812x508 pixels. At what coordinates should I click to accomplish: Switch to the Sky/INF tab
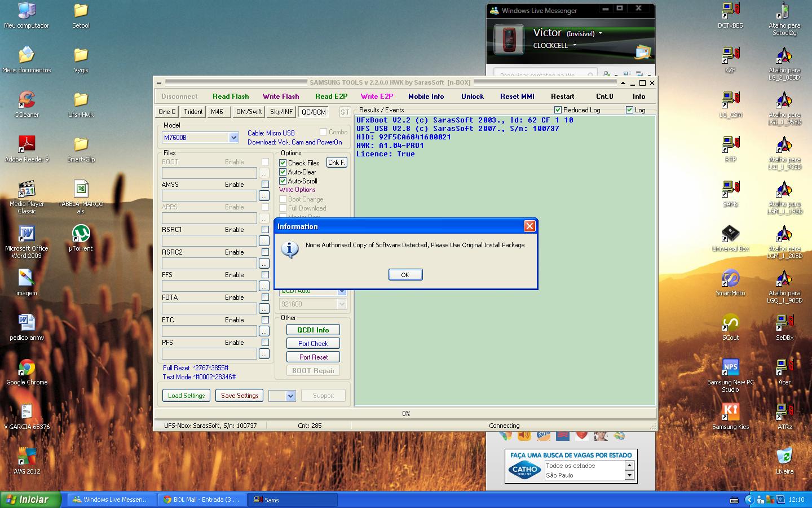point(281,112)
